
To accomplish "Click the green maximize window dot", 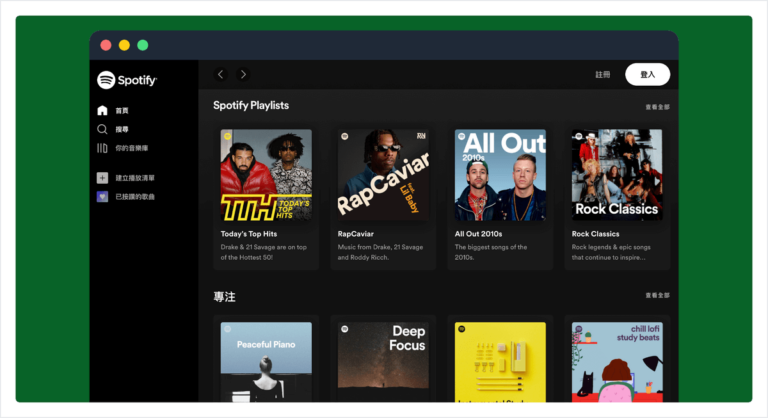I will (143, 45).
